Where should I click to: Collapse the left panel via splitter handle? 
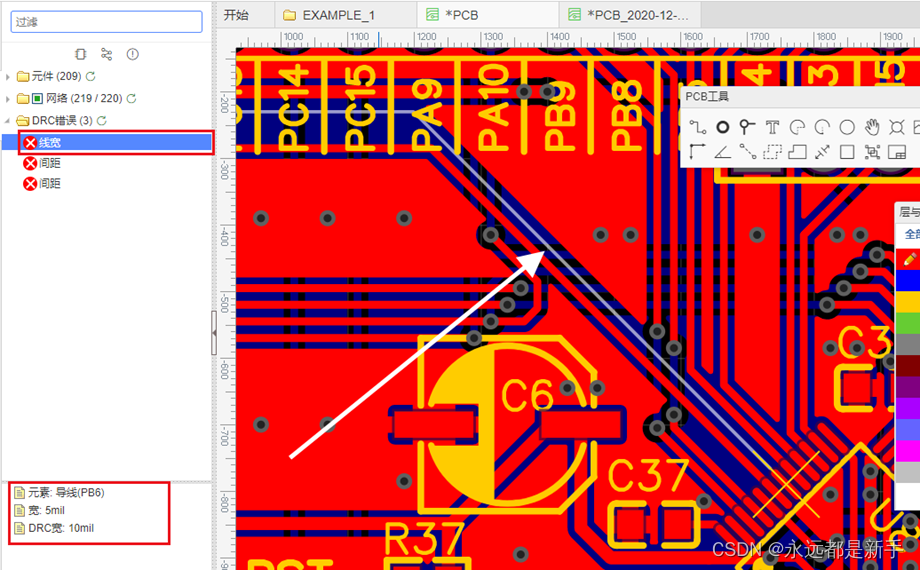(214, 332)
